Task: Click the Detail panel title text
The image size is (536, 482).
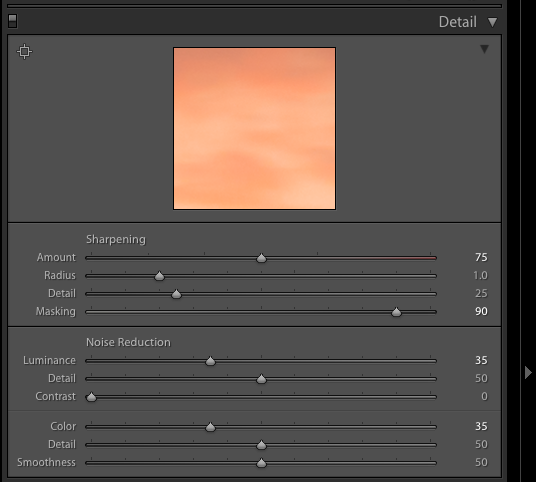Action: 458,22
